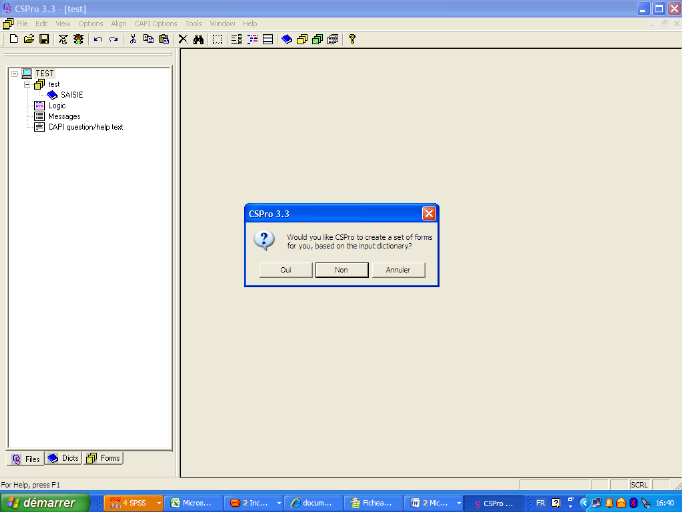The height and width of the screenshot is (512, 682).
Task: Click the SAISIE dictionary icon in tree
Action: click(52, 95)
